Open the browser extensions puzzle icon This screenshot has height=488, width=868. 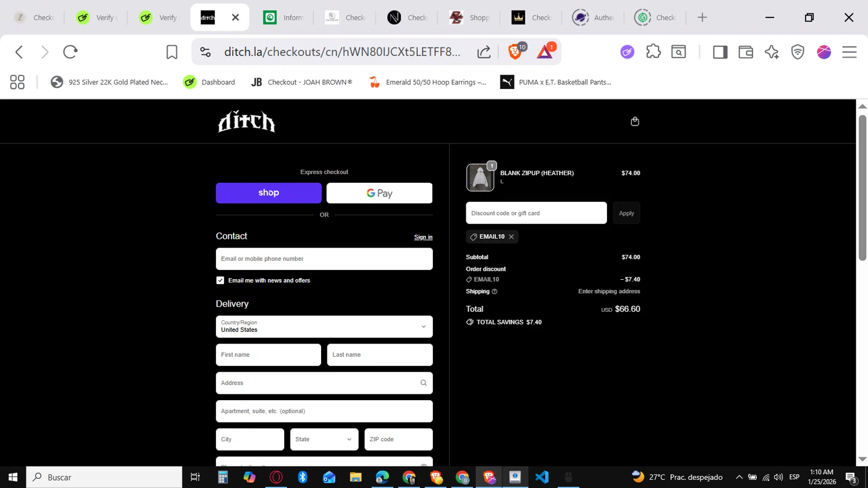[653, 52]
